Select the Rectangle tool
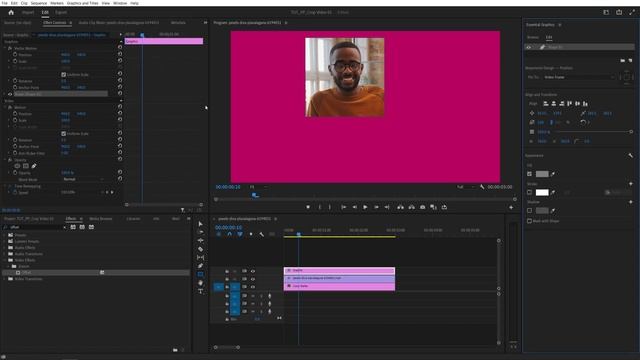 [200, 274]
